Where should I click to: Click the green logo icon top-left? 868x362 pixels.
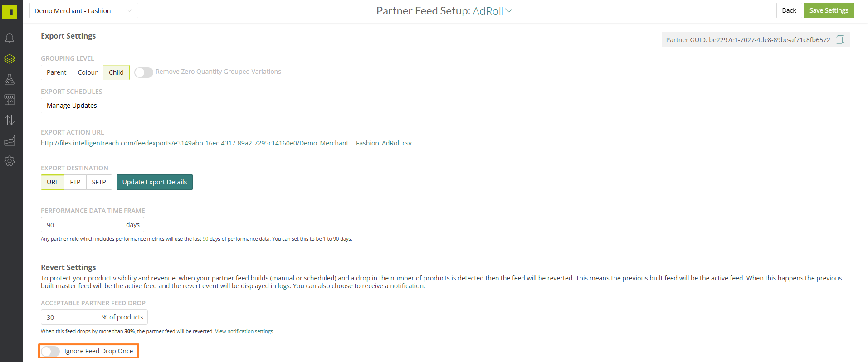coord(10,12)
